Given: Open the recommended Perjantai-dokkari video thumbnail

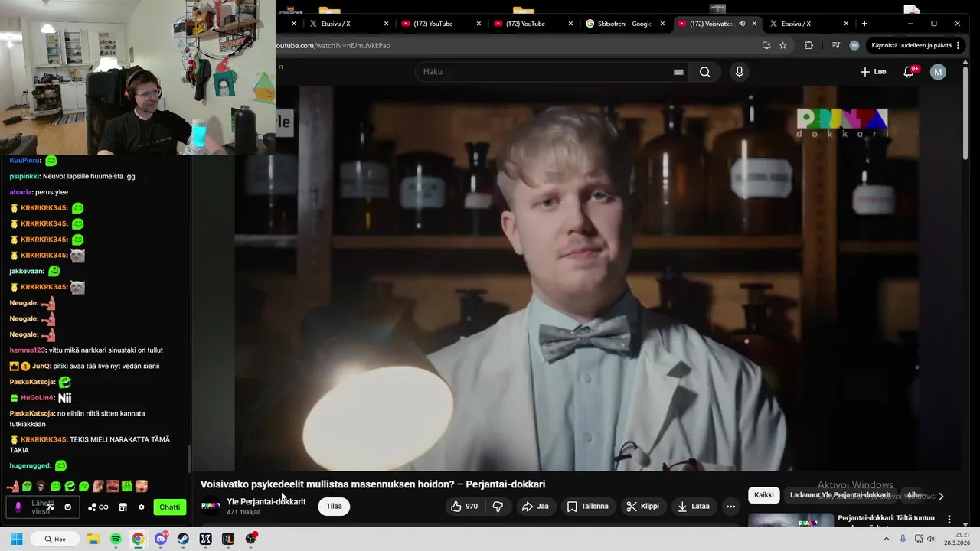Looking at the screenshot, I should point(791,520).
